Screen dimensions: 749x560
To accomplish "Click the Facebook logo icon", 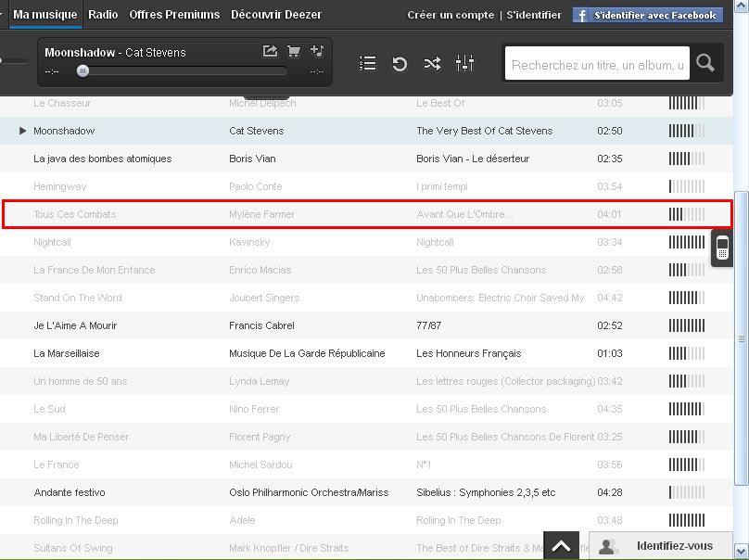I will [581, 15].
